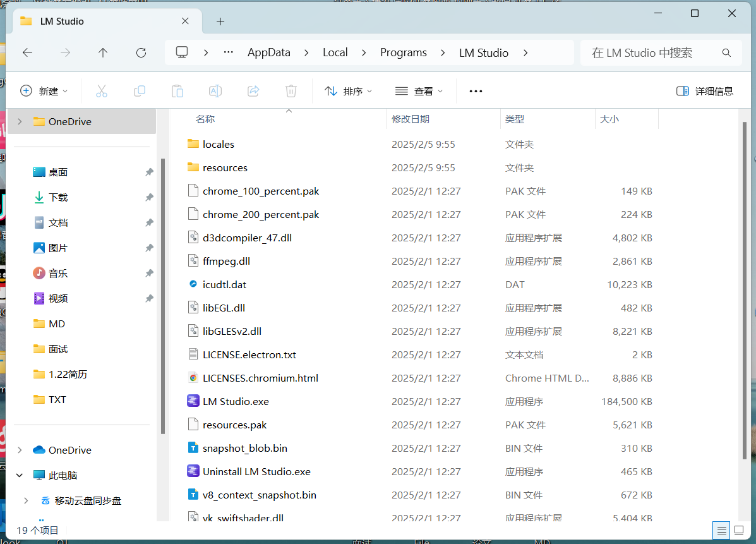Click the Rename icon in toolbar
This screenshot has height=544, width=756.
[215, 91]
